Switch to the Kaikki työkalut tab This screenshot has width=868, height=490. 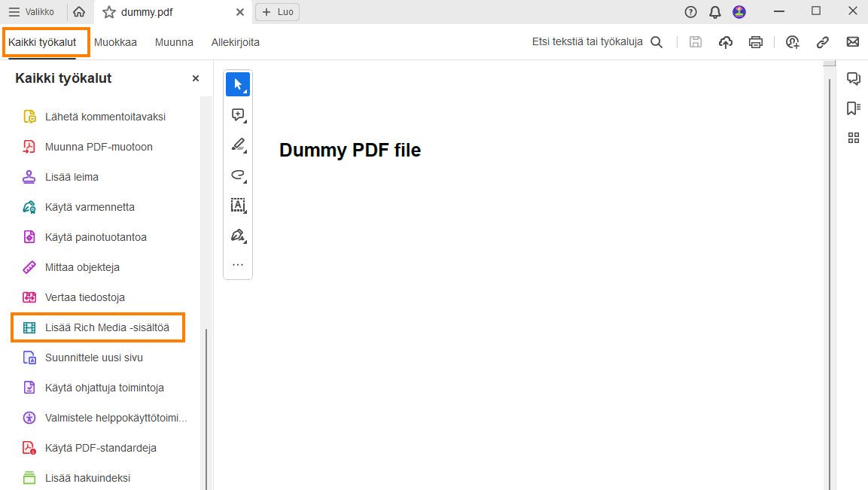[42, 42]
